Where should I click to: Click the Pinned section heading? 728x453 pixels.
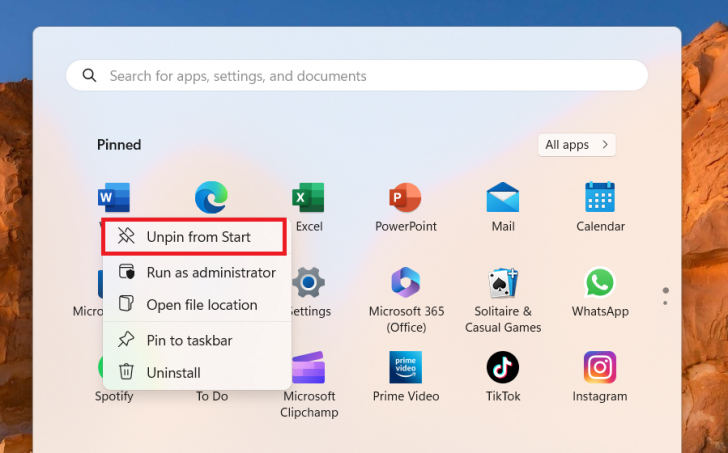click(119, 145)
